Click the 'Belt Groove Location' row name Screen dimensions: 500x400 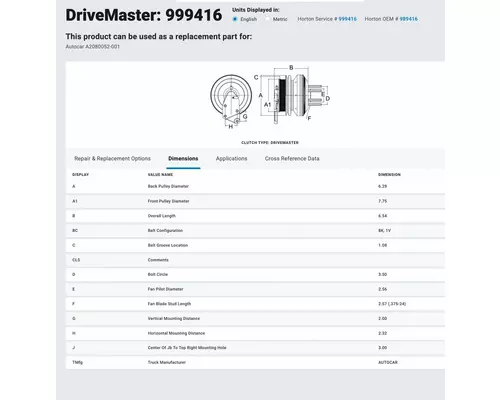pyautogui.click(x=168, y=245)
